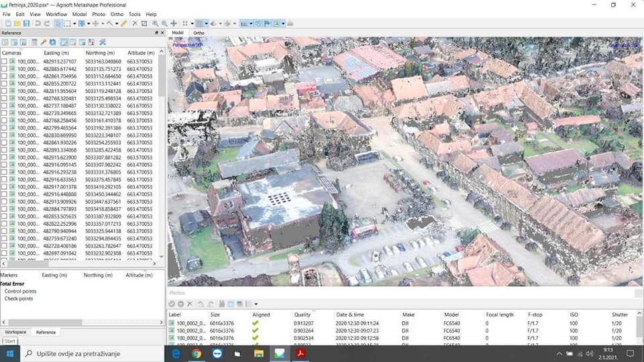This screenshot has width=644, height=362.
Task: Click the Crop selection icon
Action: (144, 23)
